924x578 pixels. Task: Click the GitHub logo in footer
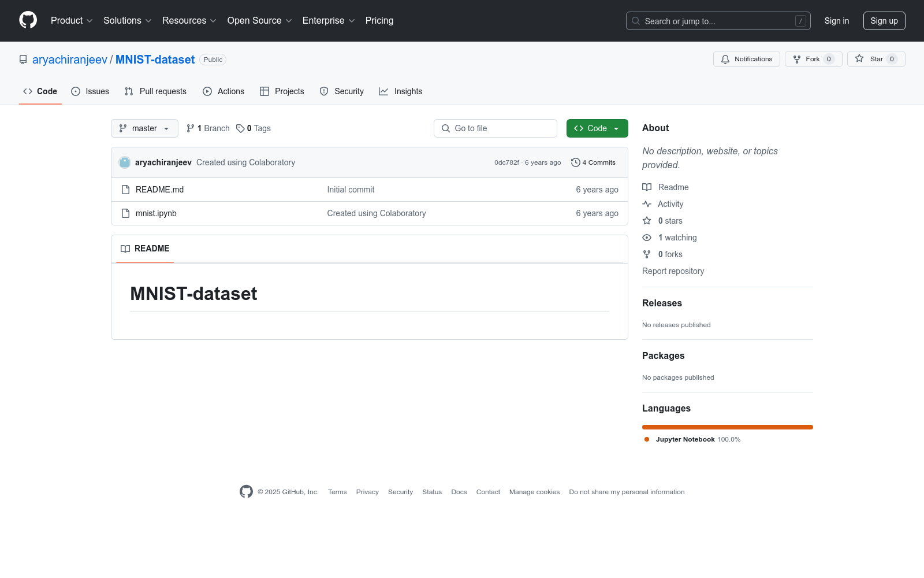246,492
